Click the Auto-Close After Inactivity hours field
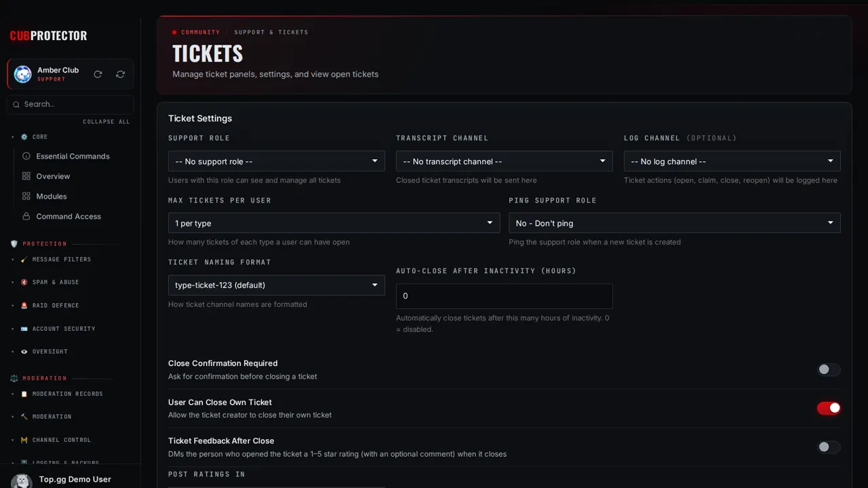This screenshot has width=868, height=488. pyautogui.click(x=505, y=296)
